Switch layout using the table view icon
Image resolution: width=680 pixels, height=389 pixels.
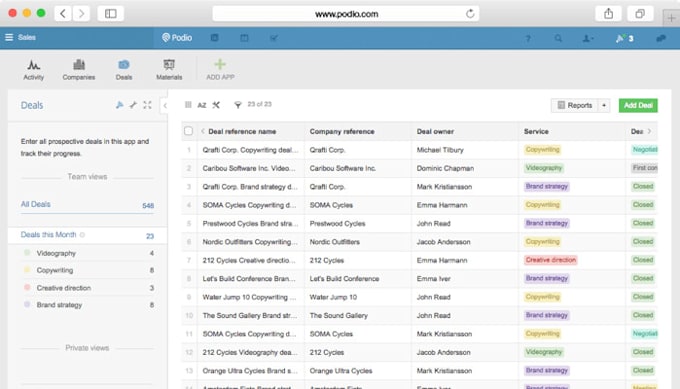click(x=188, y=105)
